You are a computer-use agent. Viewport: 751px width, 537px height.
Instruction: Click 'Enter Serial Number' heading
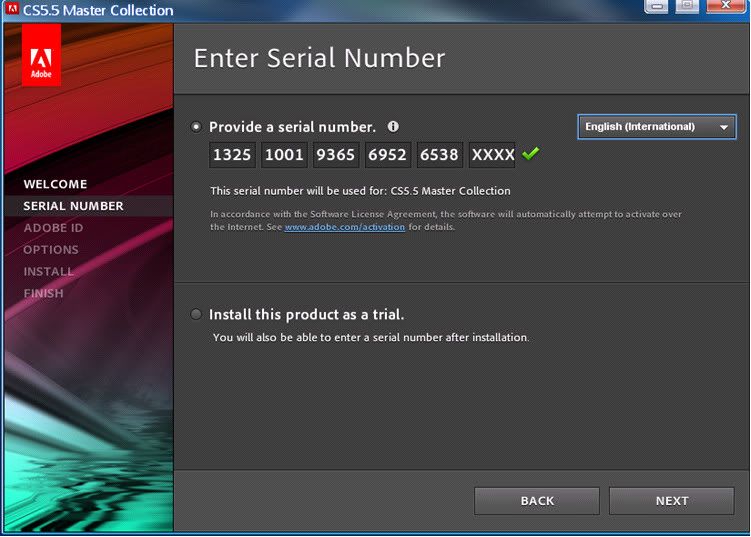pos(319,58)
